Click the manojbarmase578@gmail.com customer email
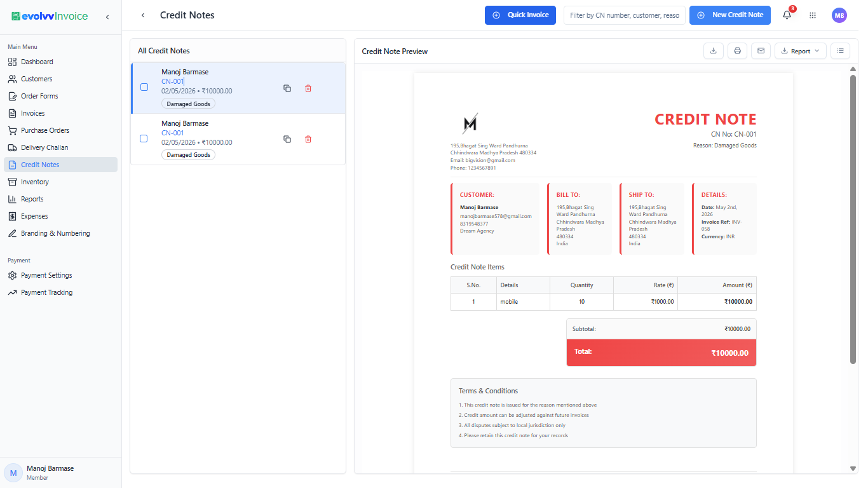868x488 pixels. 496,216
